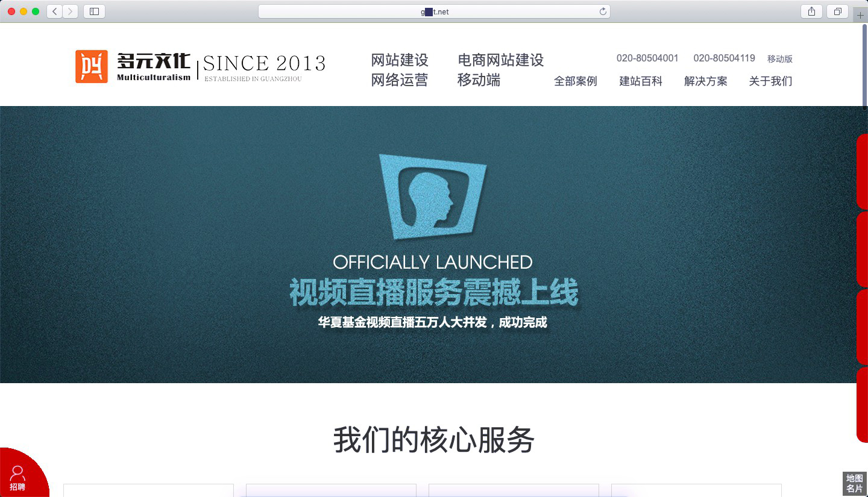This screenshot has height=497, width=868.
Task: Switch to 移动版 mobile version
Action: (779, 59)
